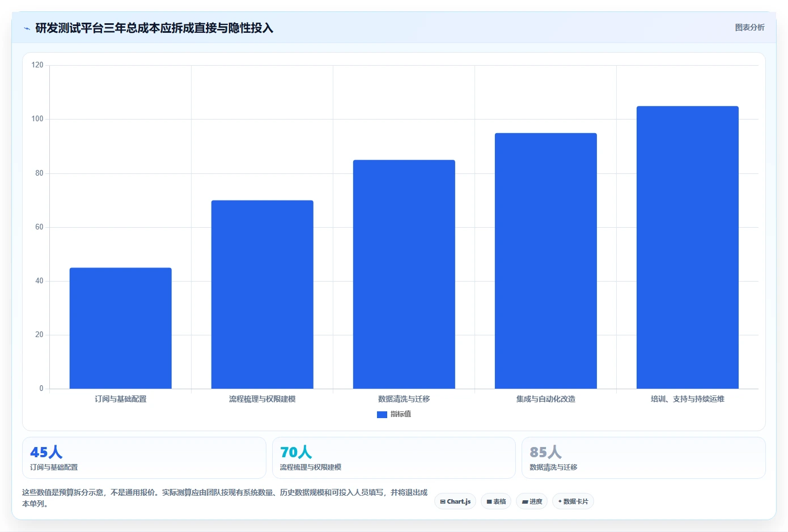Select the 进度 tag chip

pos(532,501)
